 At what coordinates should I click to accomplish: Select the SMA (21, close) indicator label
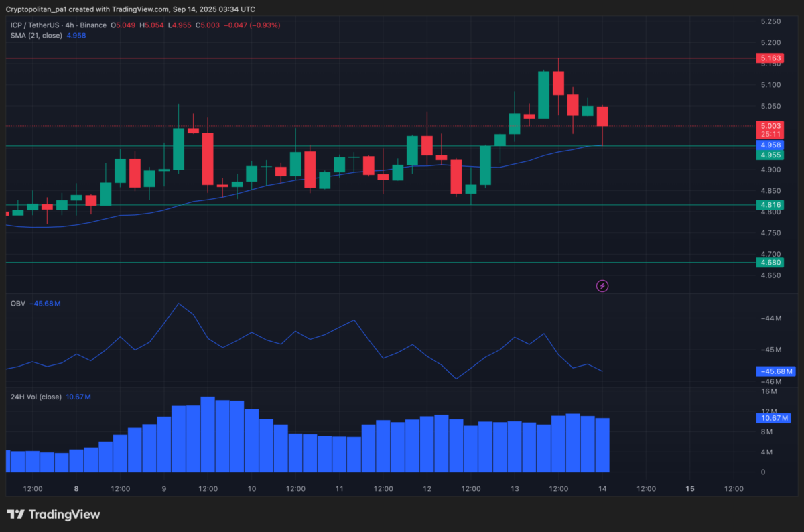click(36, 35)
